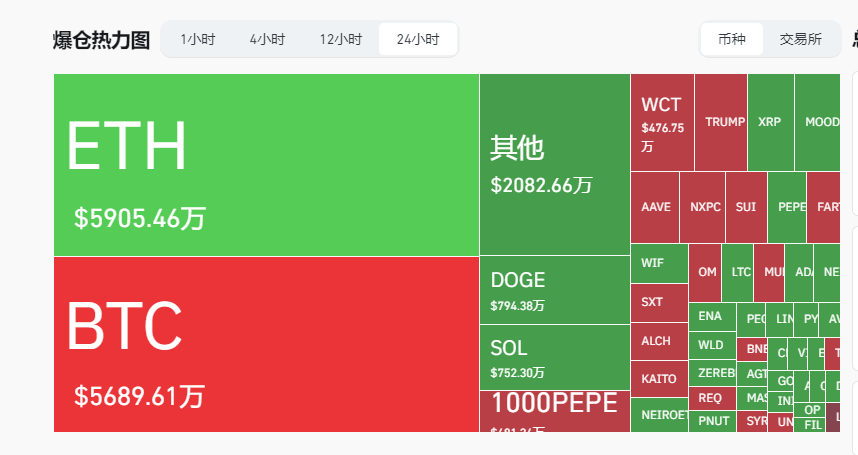858x455 pixels.
Task: Click the WIF heatmap tile
Action: pyautogui.click(x=658, y=263)
